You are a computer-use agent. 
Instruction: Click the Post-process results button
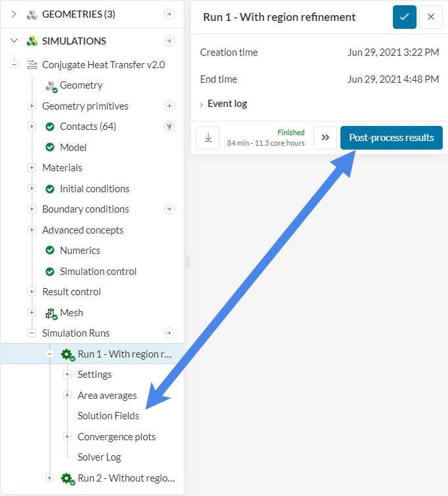coord(391,138)
